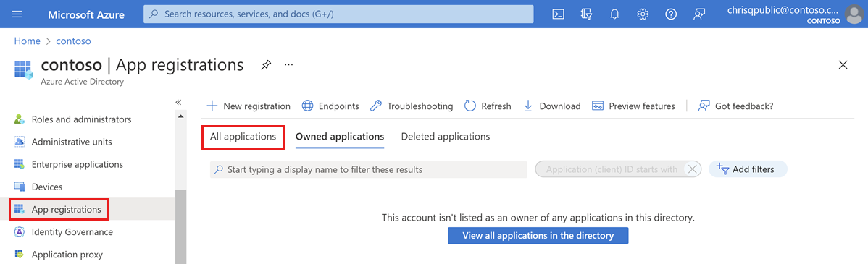Click the contoso App registrations grid icon

click(23, 69)
